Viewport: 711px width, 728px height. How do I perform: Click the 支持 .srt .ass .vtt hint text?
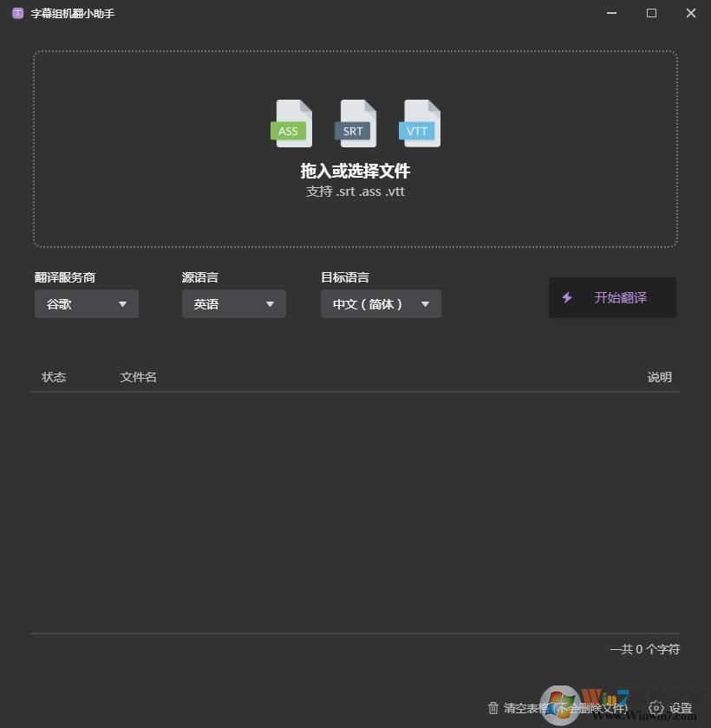tap(355, 191)
